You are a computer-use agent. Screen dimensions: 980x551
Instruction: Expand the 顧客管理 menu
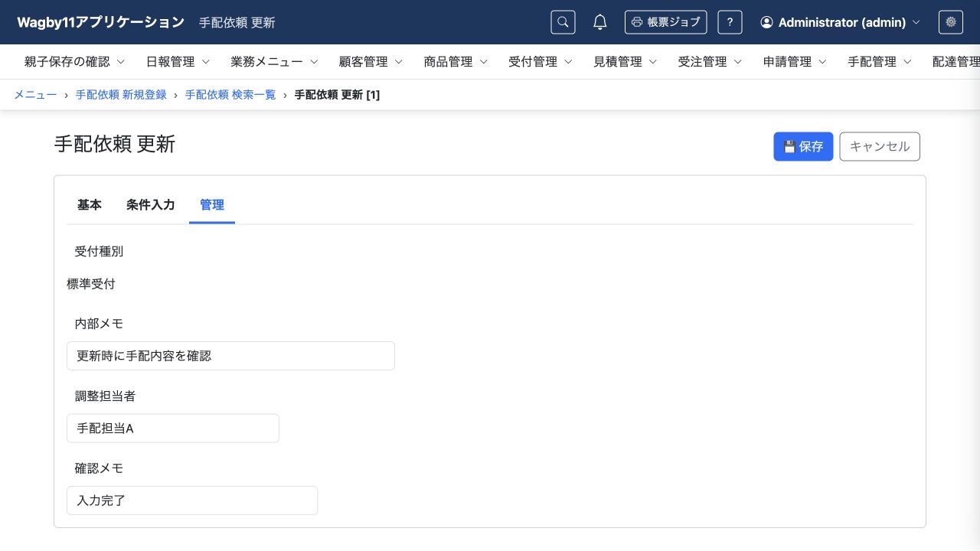(x=371, y=62)
